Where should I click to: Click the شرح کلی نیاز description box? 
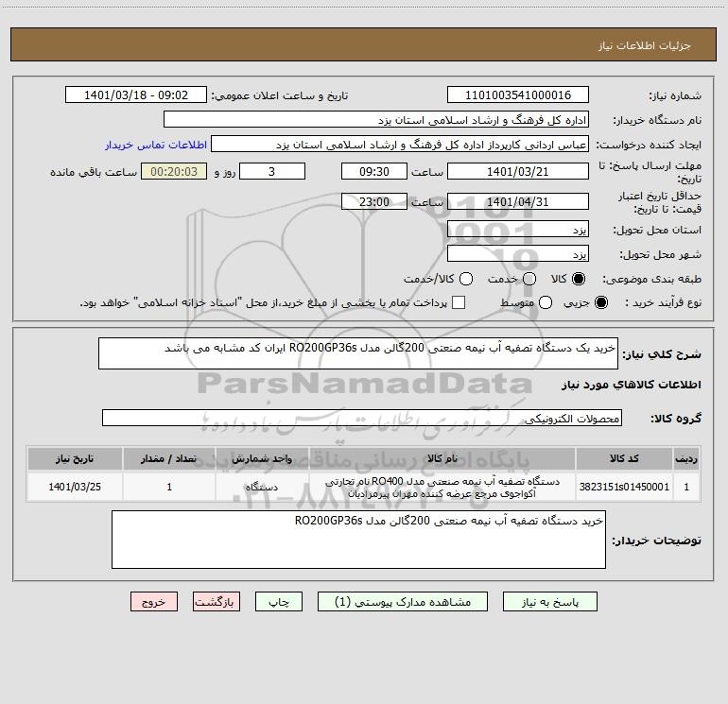tap(358, 353)
